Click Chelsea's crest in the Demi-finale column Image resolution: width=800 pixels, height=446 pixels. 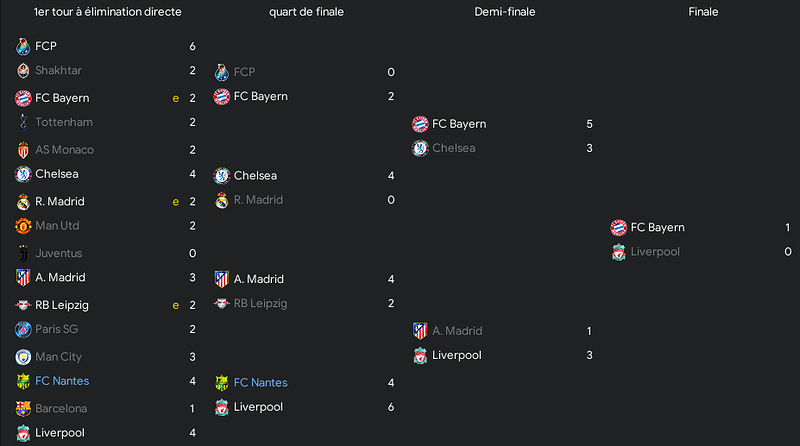pyautogui.click(x=420, y=148)
